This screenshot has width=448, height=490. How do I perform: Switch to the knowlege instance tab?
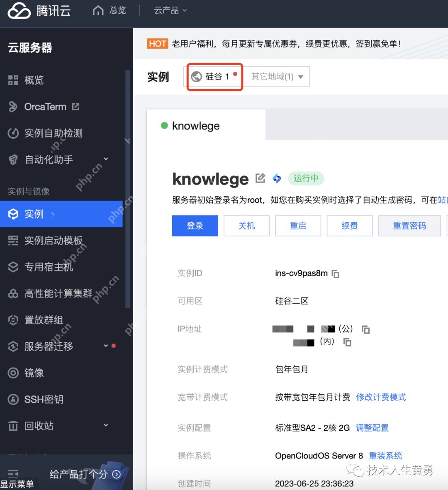[x=196, y=125]
